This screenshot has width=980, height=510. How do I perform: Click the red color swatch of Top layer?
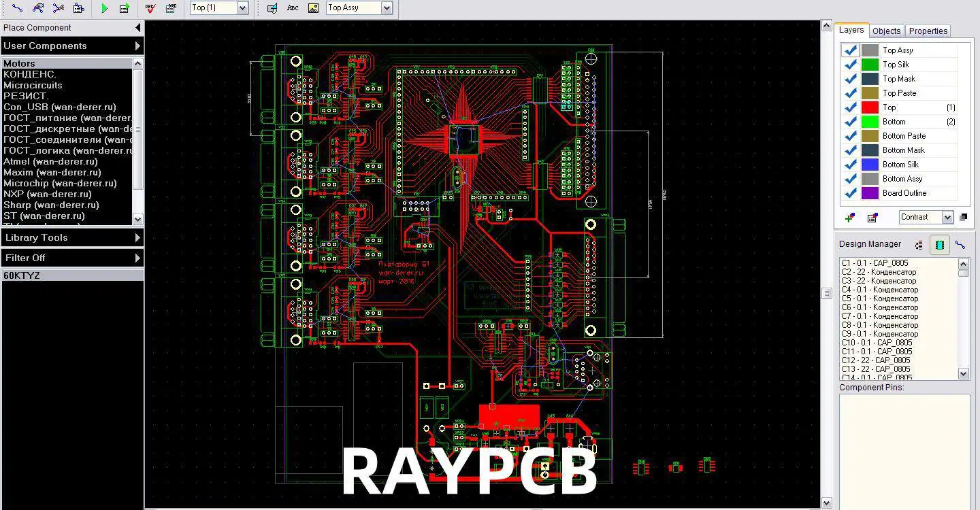tap(870, 107)
